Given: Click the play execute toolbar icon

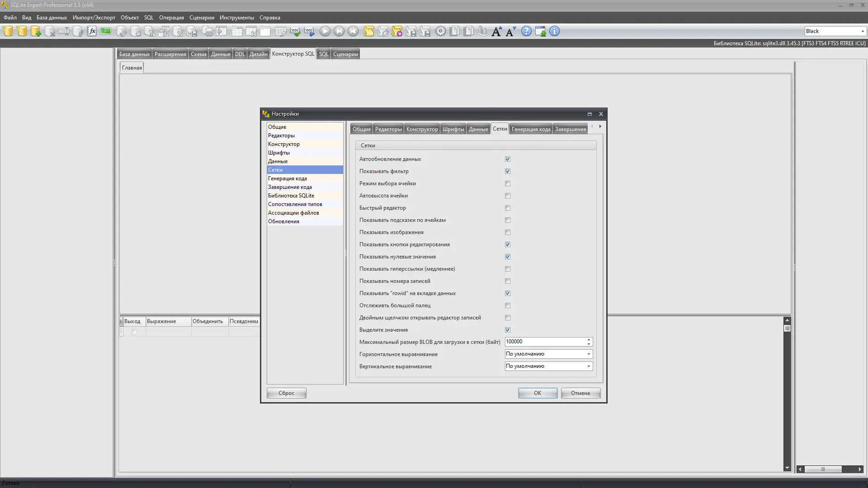Looking at the screenshot, I should coord(325,31).
